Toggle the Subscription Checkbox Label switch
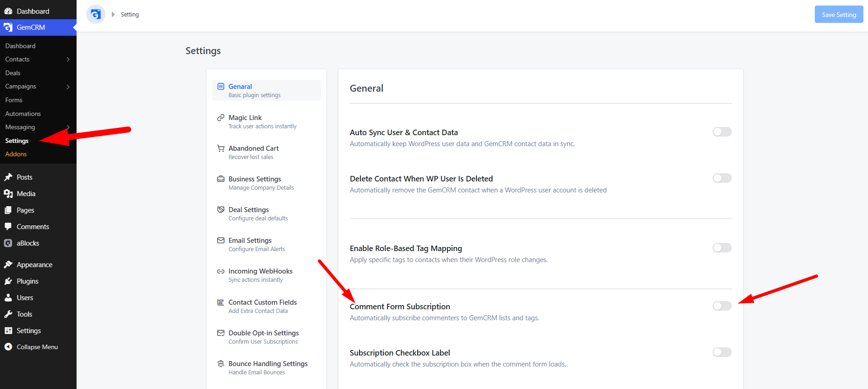This screenshot has width=868, height=389. (x=722, y=352)
